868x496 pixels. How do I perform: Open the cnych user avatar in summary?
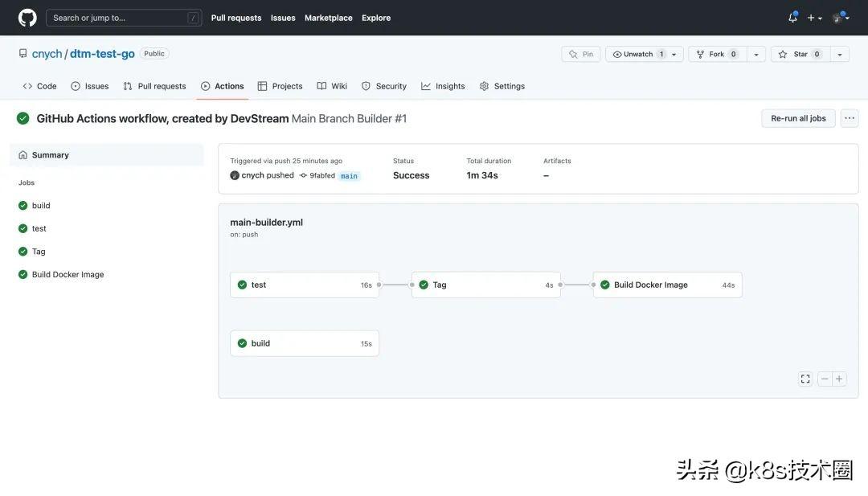(x=235, y=175)
